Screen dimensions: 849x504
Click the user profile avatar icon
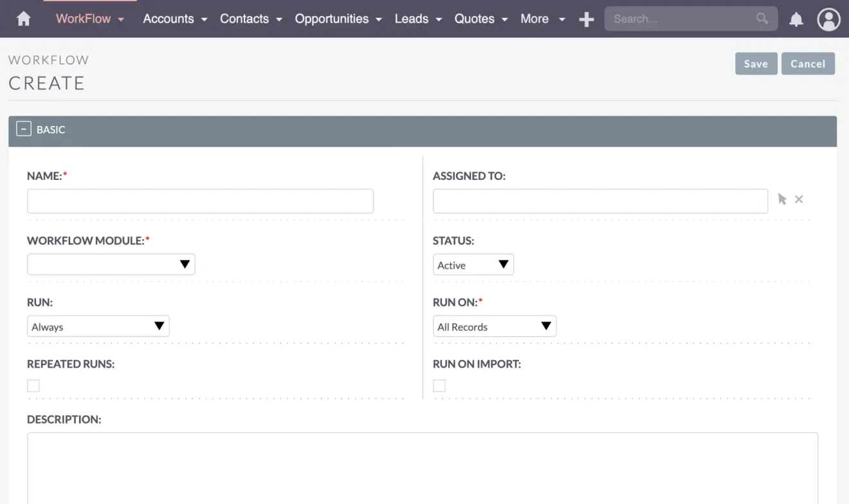[828, 19]
